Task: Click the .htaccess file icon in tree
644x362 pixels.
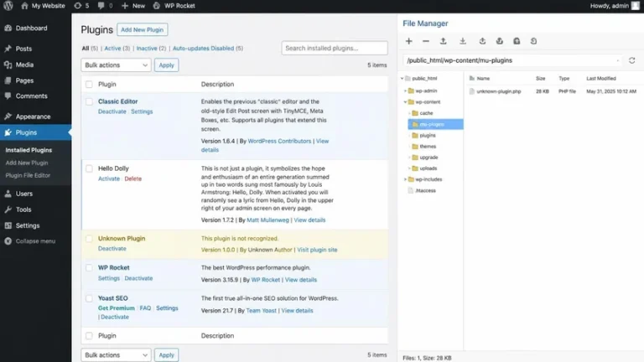Action: [410, 190]
